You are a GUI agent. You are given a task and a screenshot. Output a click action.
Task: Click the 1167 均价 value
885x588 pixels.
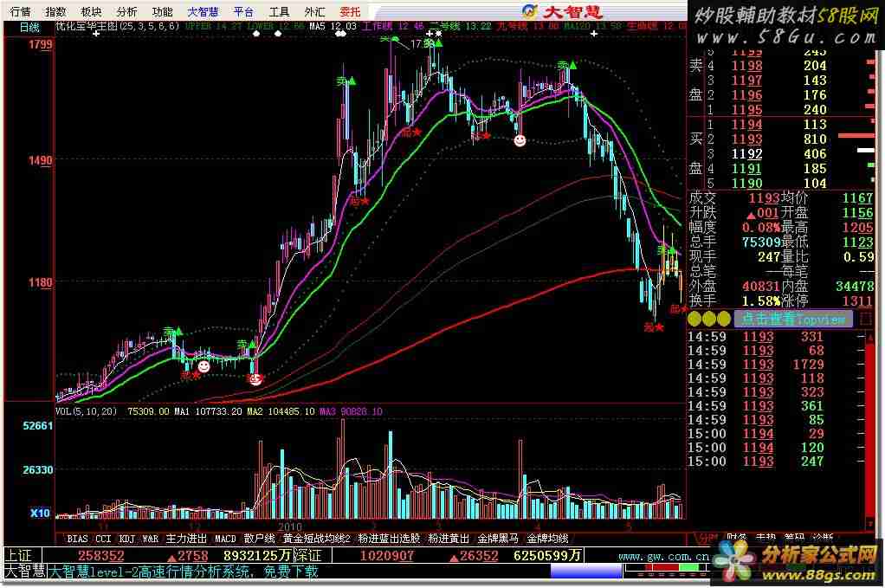pos(857,198)
